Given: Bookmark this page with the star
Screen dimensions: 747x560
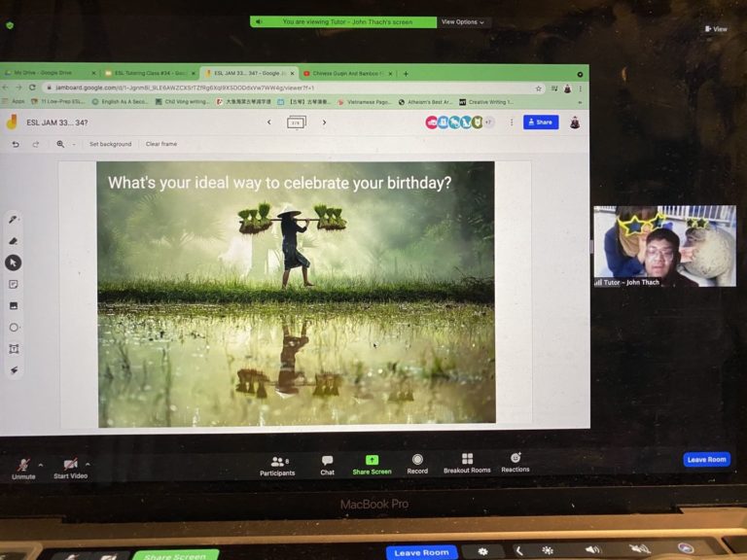Looking at the screenshot, I should (538, 88).
